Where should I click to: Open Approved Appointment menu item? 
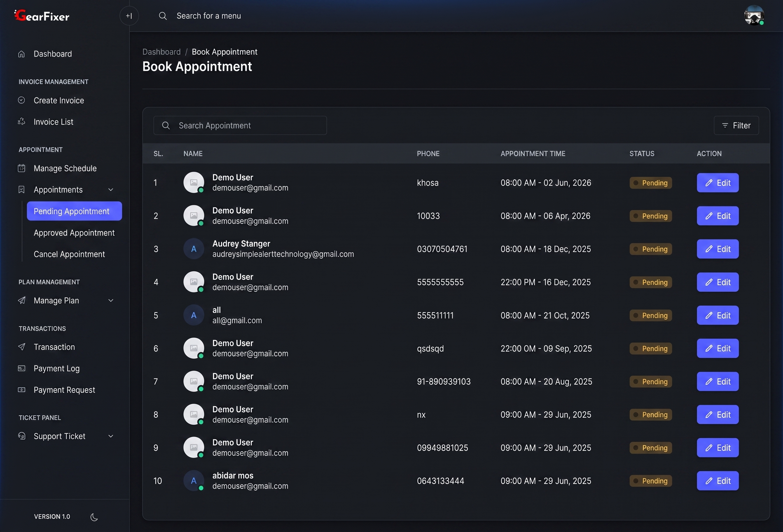[x=74, y=233]
